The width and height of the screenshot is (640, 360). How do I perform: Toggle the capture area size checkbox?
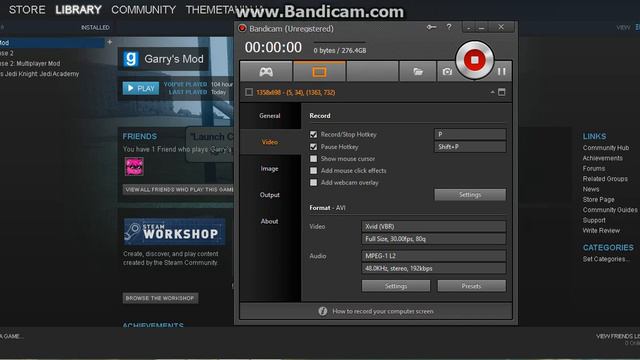point(249,92)
